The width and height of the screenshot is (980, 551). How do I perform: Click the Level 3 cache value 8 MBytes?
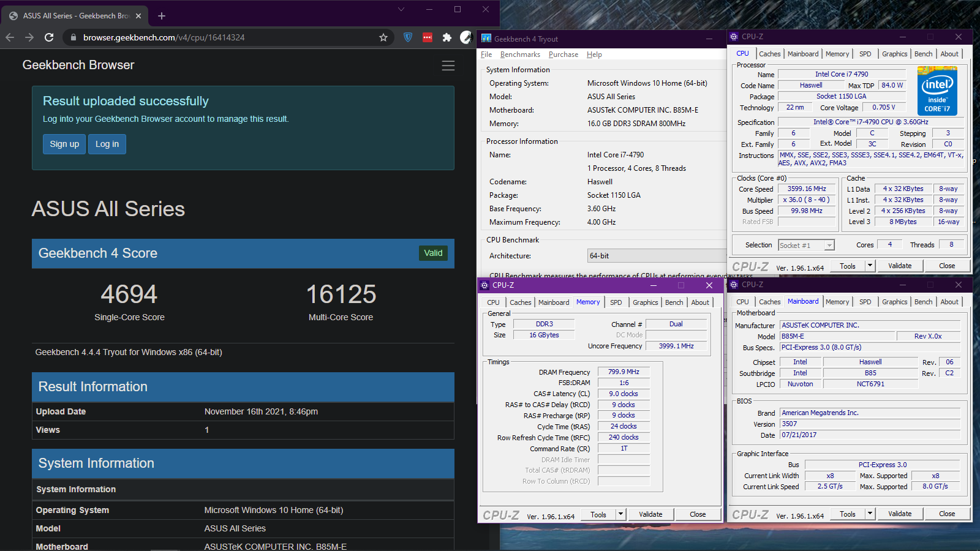pos(903,222)
